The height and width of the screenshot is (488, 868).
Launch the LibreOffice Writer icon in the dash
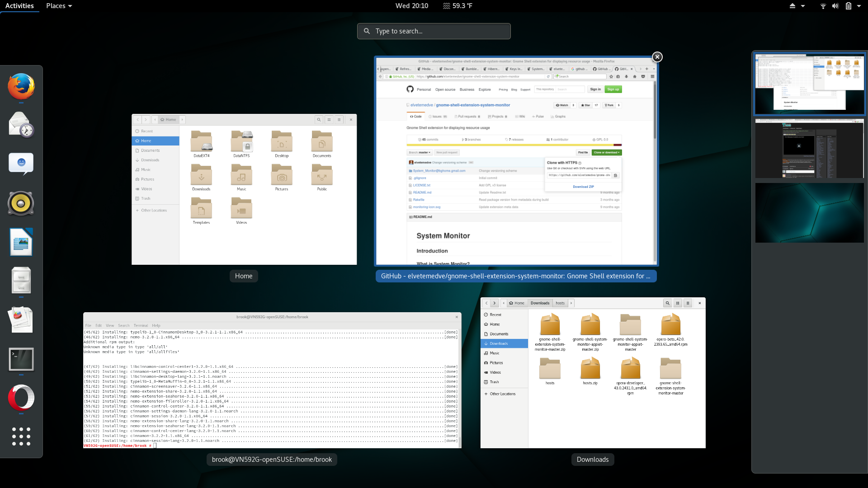(21, 242)
